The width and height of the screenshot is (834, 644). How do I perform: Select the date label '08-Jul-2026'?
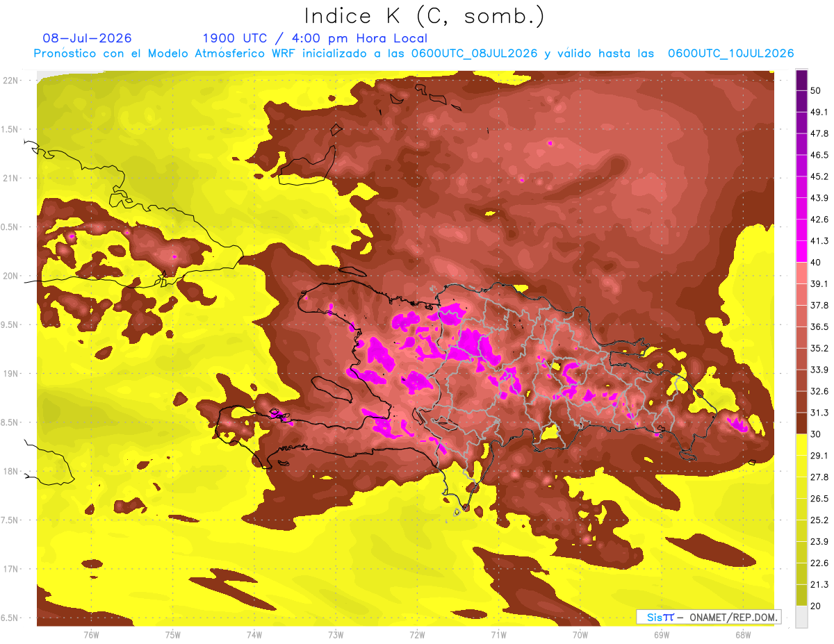pos(87,38)
